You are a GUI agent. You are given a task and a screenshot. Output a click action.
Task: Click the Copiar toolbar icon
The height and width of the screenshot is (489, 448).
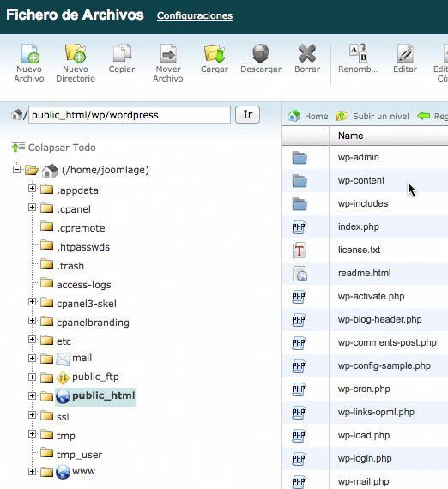[122, 54]
